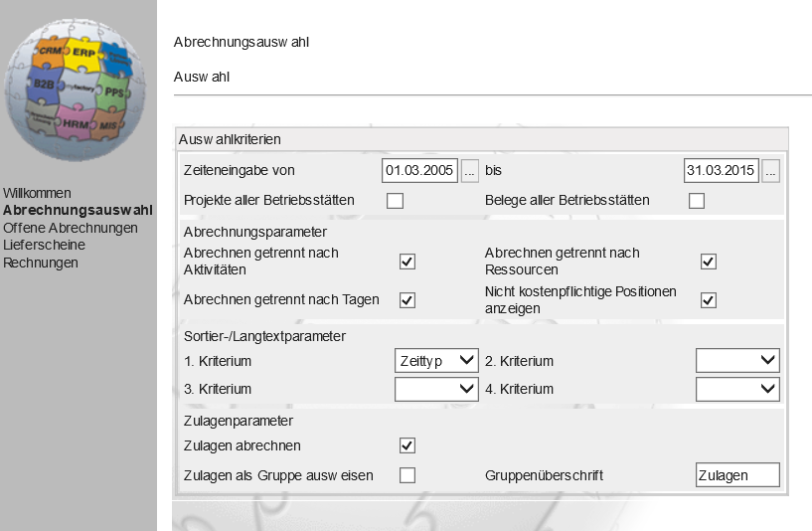Expand the 2. Kriterium dropdown
The width and height of the screenshot is (812, 531).
point(737,360)
